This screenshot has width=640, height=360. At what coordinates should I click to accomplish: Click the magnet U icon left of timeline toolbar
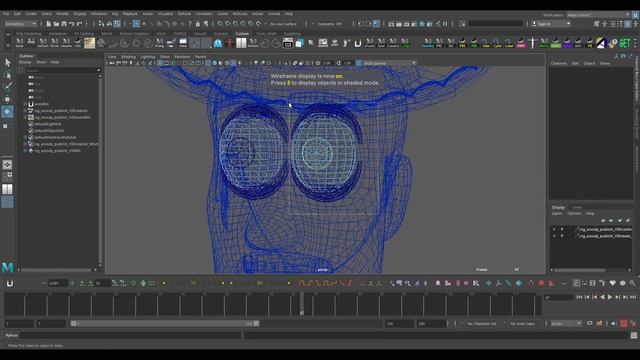10,283
